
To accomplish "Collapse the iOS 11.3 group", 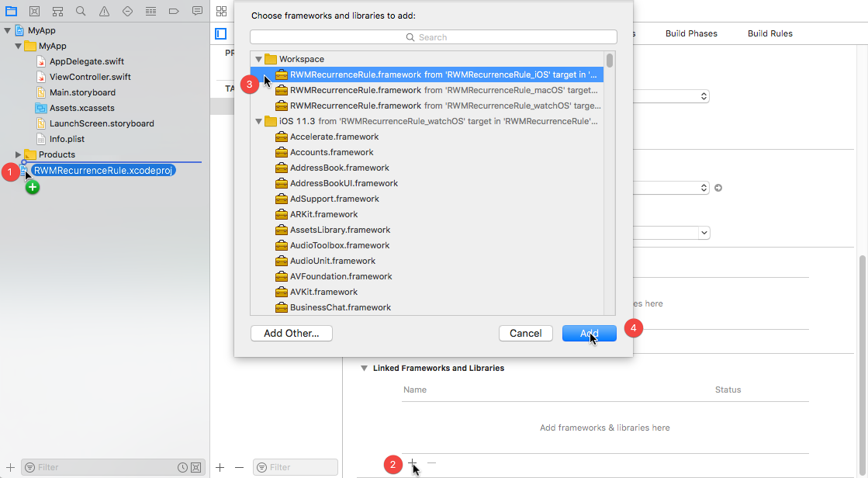I will (258, 121).
